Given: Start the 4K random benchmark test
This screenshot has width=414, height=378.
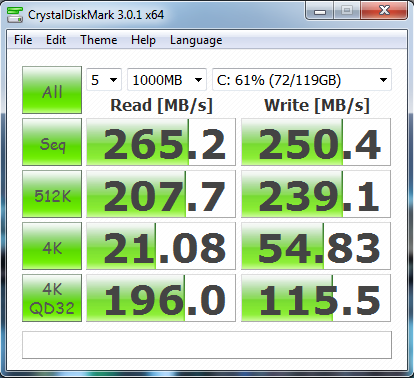Looking at the screenshot, I should [52, 246].
